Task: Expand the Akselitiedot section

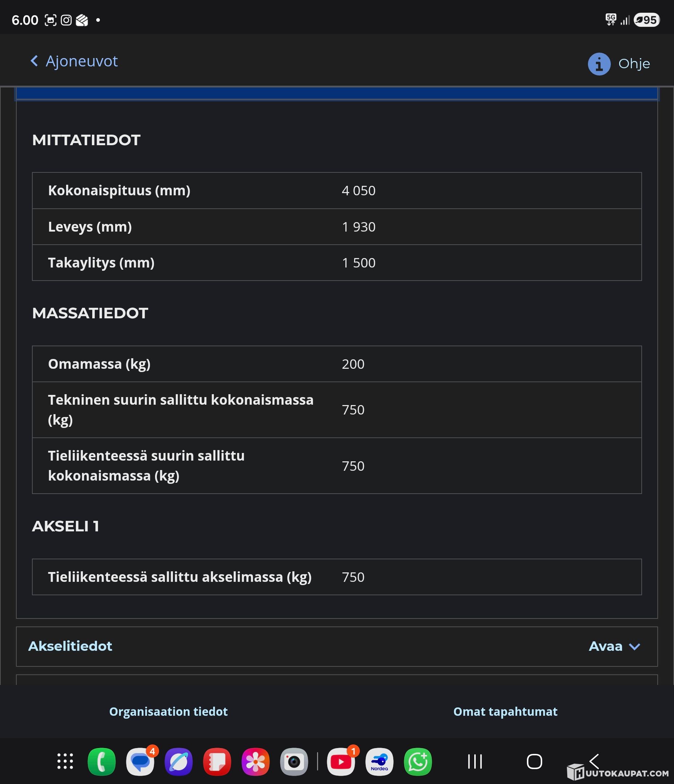Action: [70, 646]
